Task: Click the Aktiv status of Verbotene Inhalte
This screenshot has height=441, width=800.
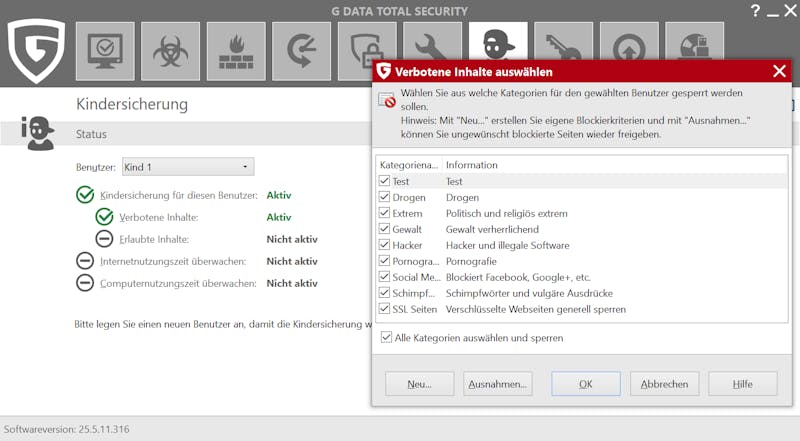Action: 279,217
